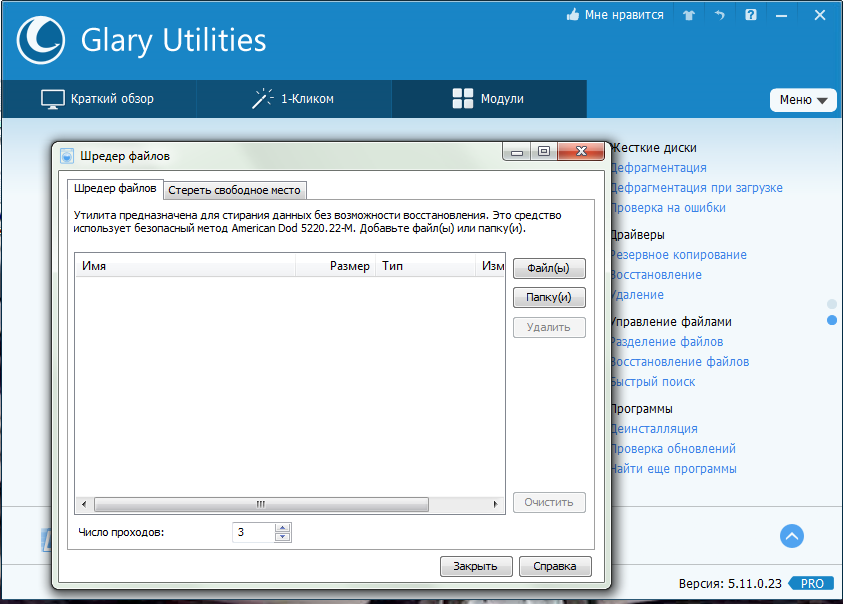The width and height of the screenshot is (843, 604).
Task: Decrease Число проходов with down arrow
Action: point(283,537)
